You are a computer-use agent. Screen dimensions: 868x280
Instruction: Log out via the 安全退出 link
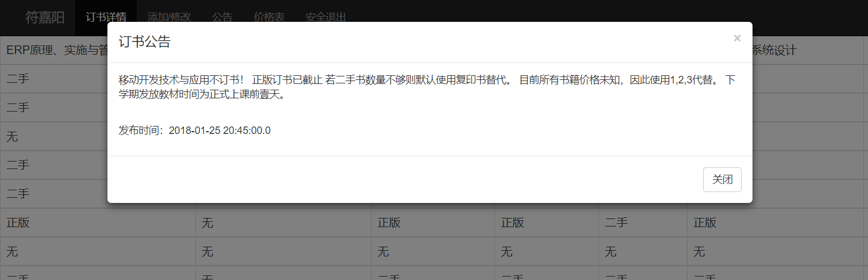click(326, 17)
